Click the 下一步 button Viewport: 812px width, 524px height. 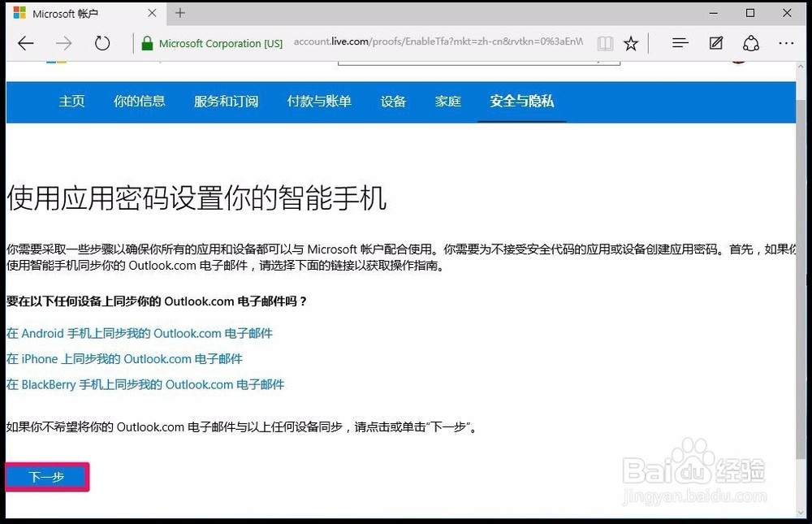click(x=46, y=477)
